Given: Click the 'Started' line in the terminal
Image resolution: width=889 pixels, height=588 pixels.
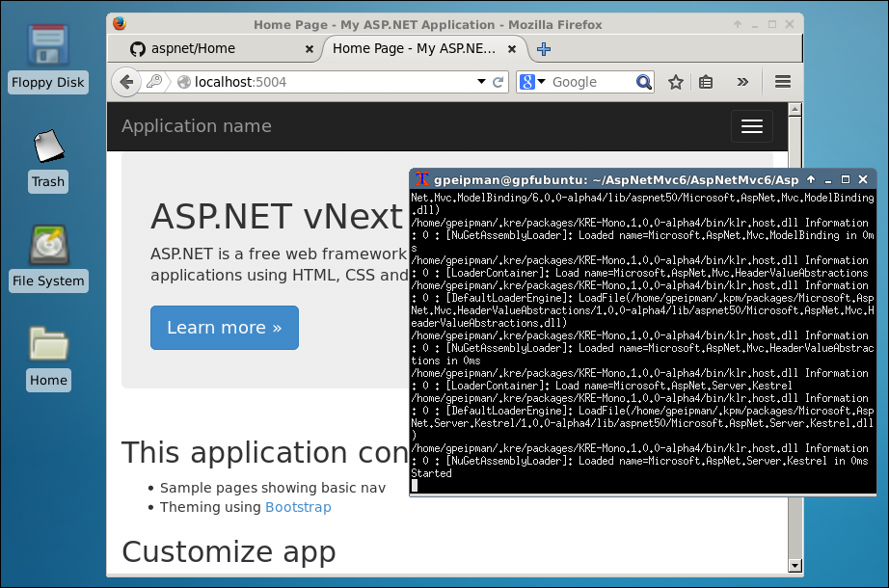Looking at the screenshot, I should (431, 473).
